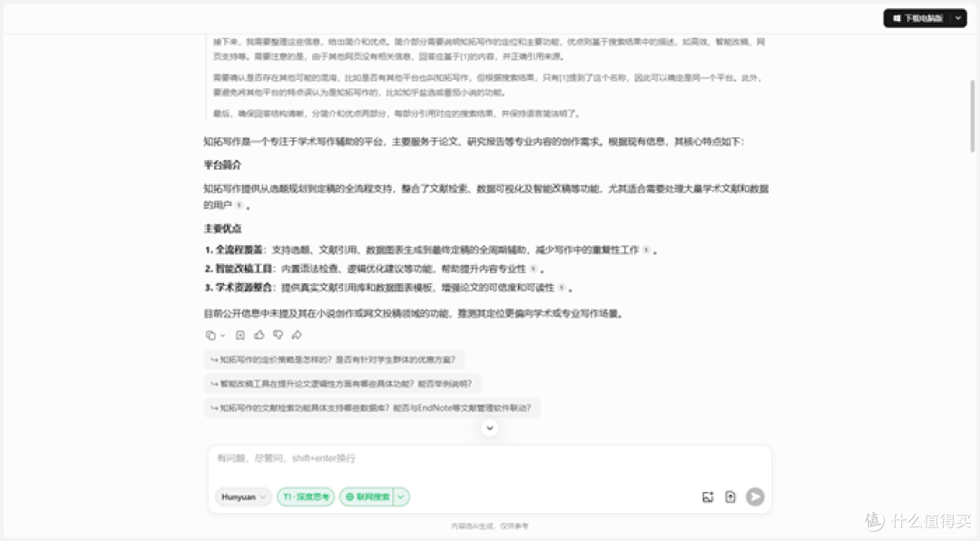Click the bookmark/save icon under the answer
The image size is (980, 541).
click(240, 335)
